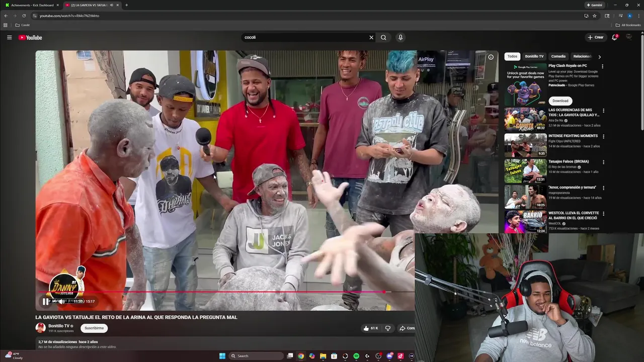The image size is (644, 362).
Task: Like the video with thumbs up
Action: click(370, 328)
